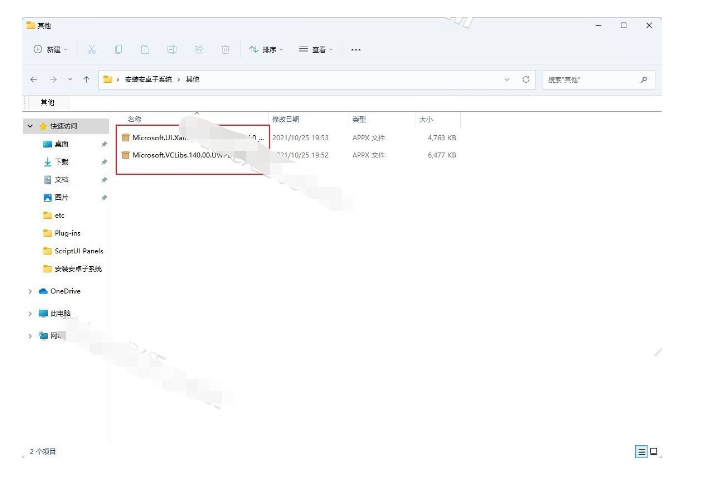710x481 pixels.
Task: Expand the recent locations chevron
Action: [70, 79]
